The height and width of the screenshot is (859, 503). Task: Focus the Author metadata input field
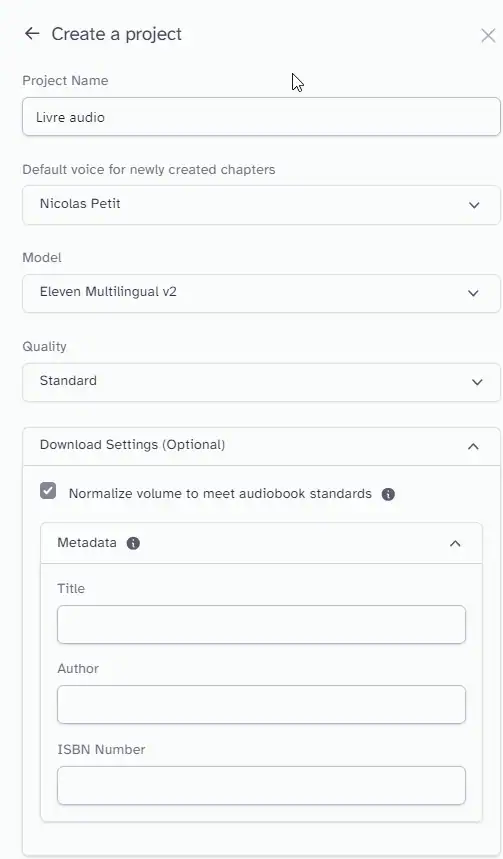click(x=261, y=705)
